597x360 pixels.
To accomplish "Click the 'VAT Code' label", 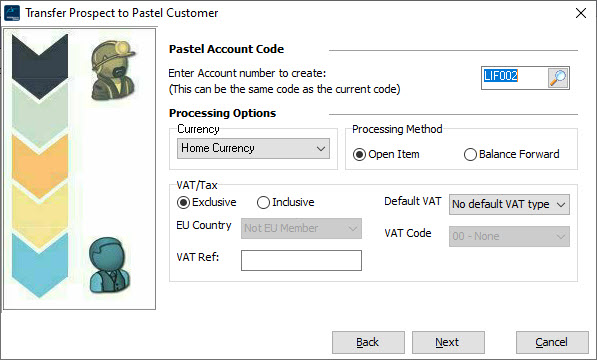I will tap(408, 233).
